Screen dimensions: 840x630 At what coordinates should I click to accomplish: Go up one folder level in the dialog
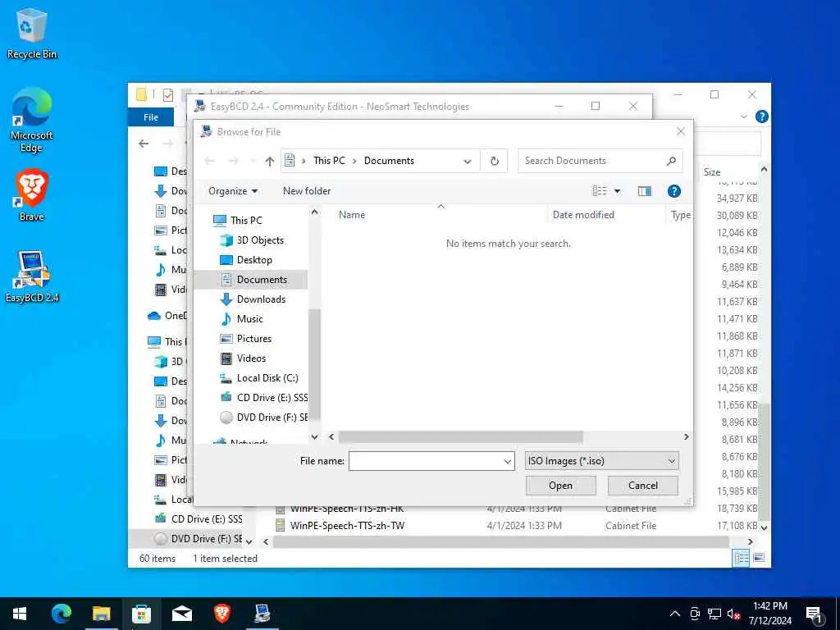click(269, 162)
